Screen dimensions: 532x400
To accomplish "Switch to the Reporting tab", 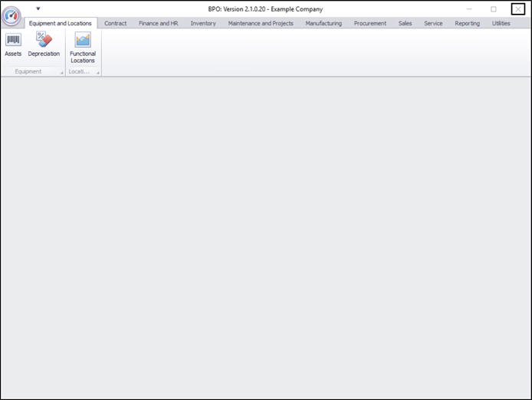I will click(467, 24).
